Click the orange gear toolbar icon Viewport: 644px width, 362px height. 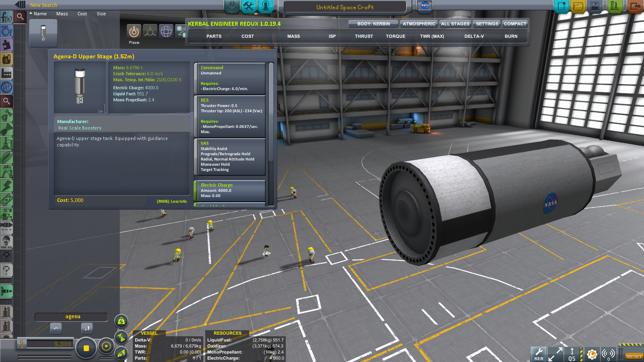coord(592,354)
